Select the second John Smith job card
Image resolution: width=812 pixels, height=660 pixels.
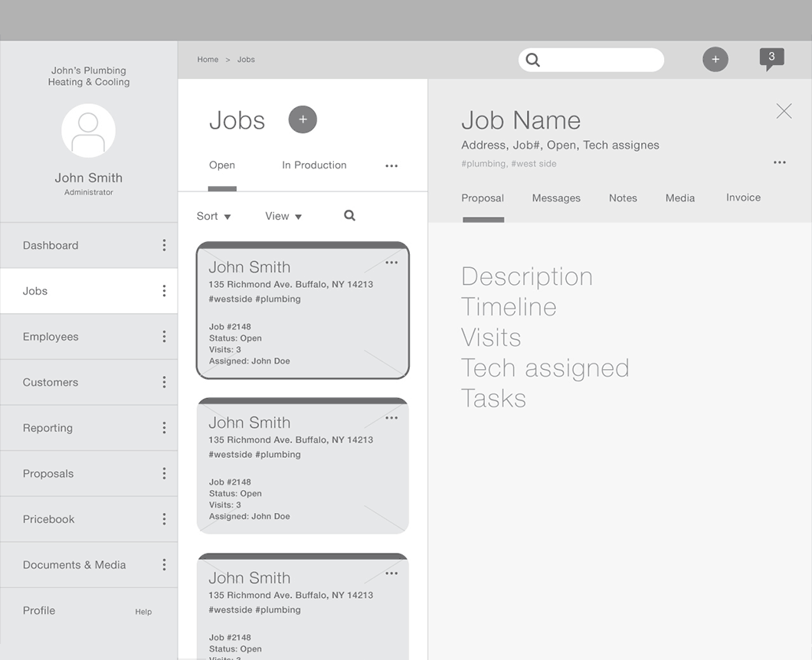(302, 465)
